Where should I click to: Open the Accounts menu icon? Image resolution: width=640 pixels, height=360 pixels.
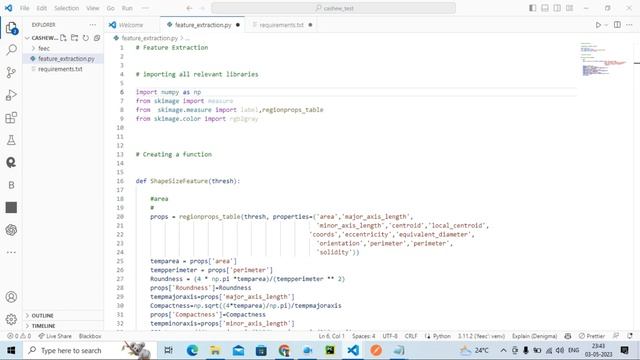pos(11,297)
